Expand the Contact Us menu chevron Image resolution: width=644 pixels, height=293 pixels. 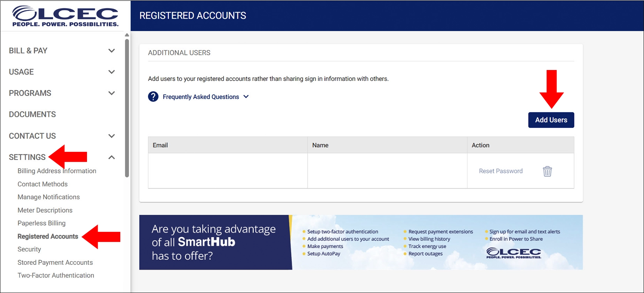point(111,136)
